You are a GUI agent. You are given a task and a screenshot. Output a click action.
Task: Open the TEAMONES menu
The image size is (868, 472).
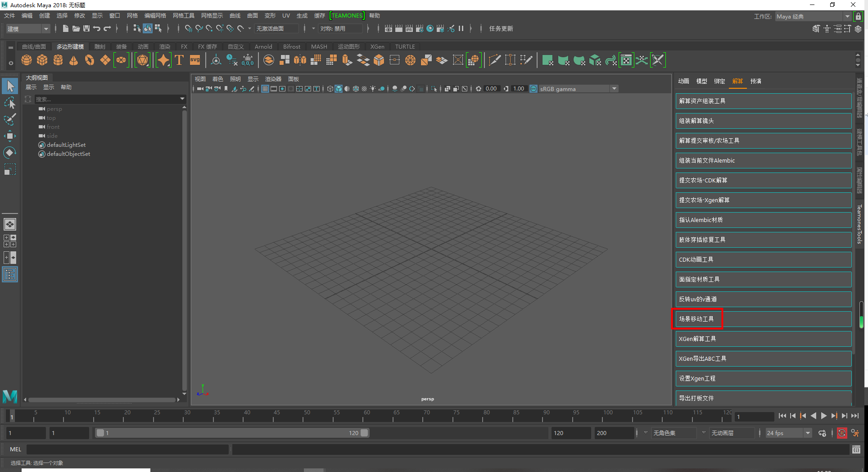click(x=347, y=16)
